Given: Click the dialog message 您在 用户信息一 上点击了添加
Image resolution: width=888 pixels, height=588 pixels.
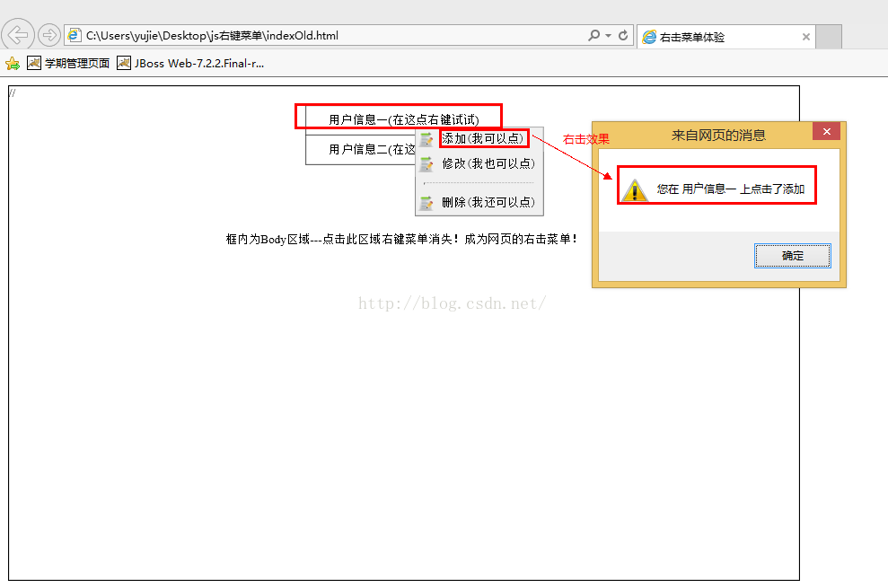Looking at the screenshot, I should pos(731,189).
